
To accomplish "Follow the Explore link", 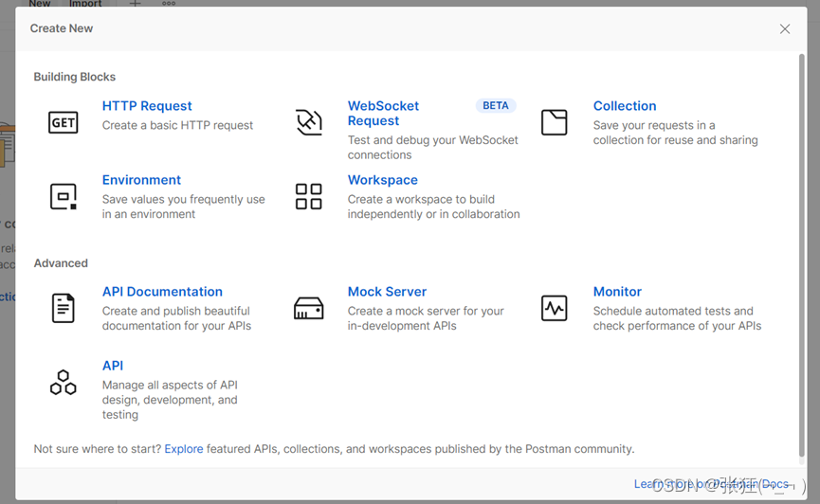I will (x=184, y=449).
